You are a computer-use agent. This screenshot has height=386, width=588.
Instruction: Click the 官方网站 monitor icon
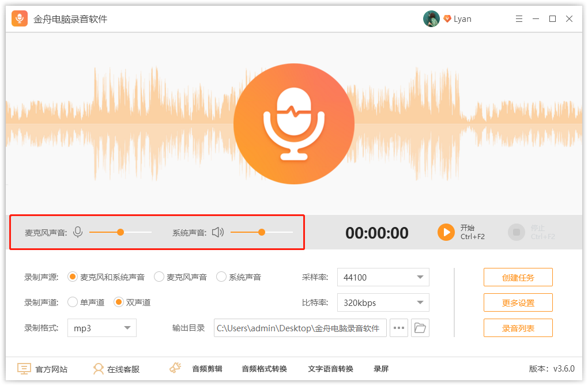pos(24,368)
